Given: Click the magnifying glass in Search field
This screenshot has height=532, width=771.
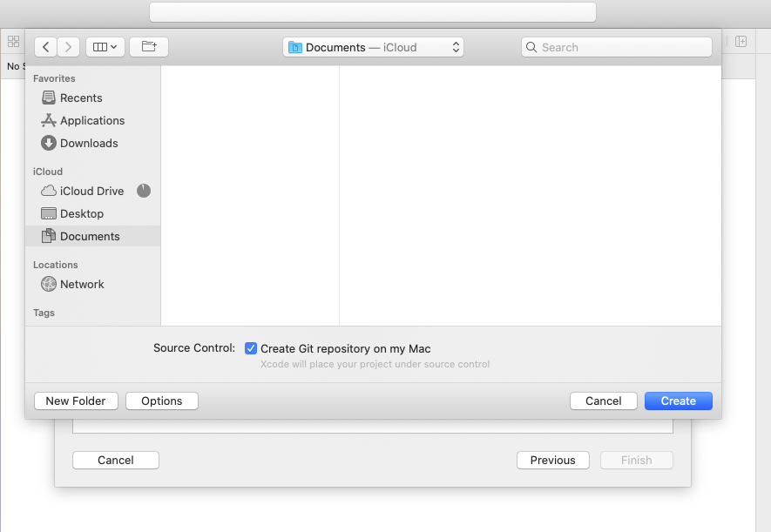Looking at the screenshot, I should tap(531, 47).
